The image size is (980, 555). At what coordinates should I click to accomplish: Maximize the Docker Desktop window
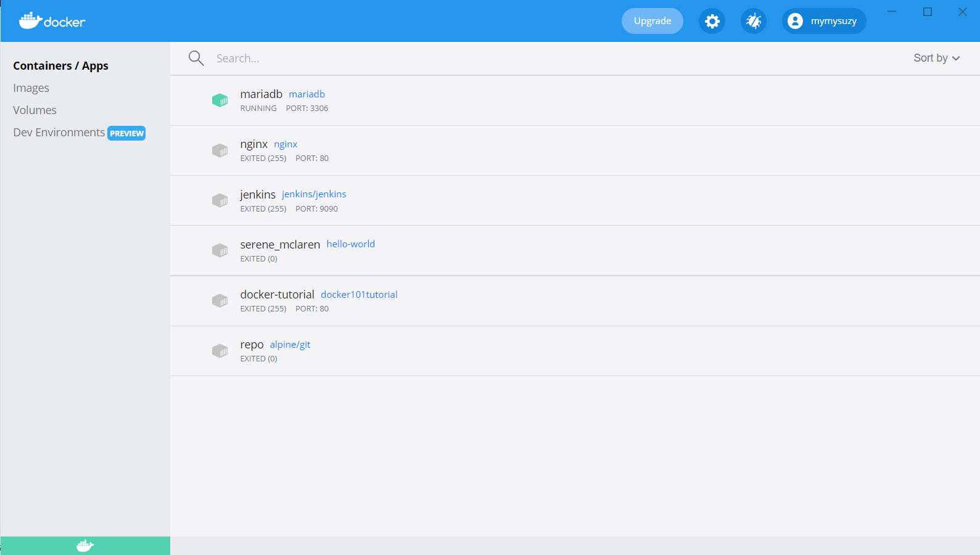point(927,12)
